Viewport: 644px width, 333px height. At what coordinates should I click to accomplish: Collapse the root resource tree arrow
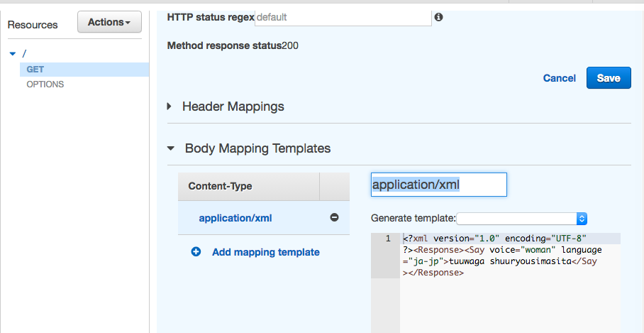pyautogui.click(x=13, y=53)
